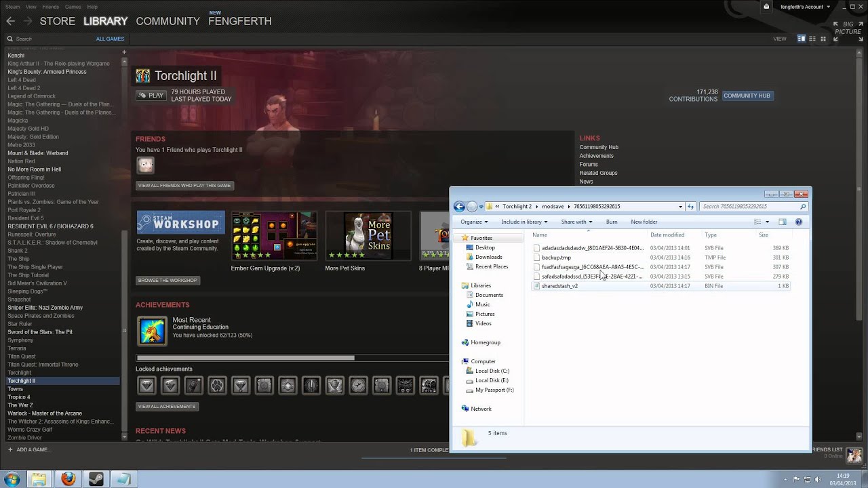Open Ember Gem Upgrade workshop item thumbnail
The width and height of the screenshot is (868, 488).
[274, 236]
